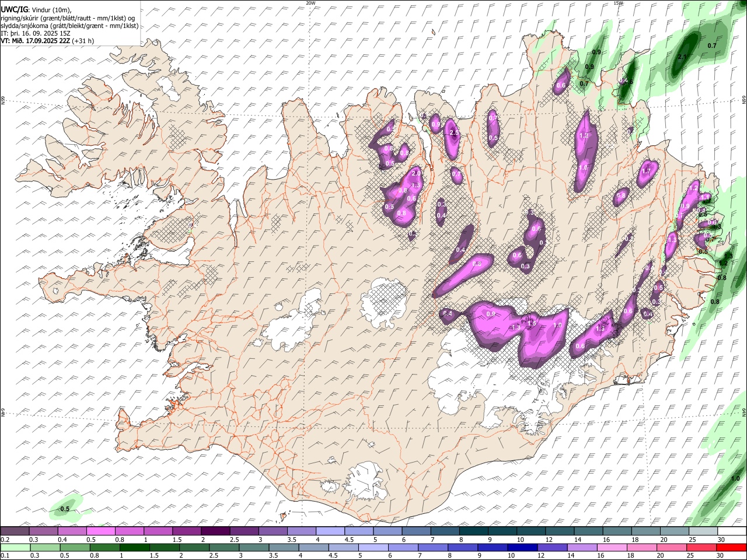The width and height of the screenshot is (747, 560).
Task: Select the 2.1 rain value on the map
Action: pyautogui.click(x=683, y=57)
